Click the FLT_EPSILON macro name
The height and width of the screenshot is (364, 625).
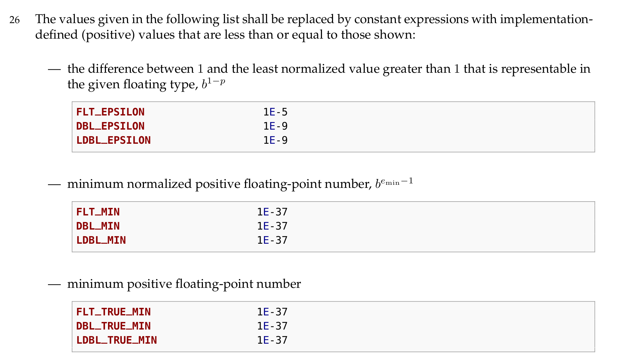(x=110, y=112)
